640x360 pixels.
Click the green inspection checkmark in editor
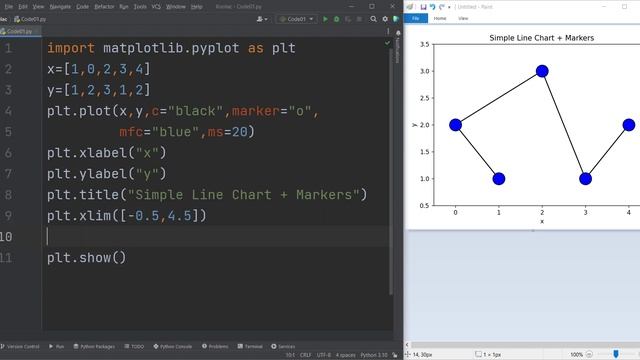coord(387,42)
